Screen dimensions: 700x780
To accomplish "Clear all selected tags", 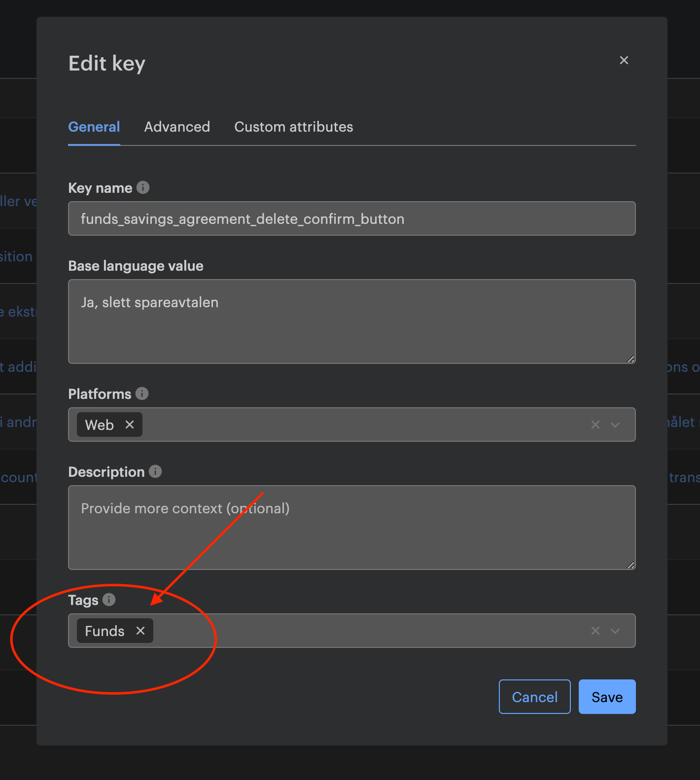I will [595, 631].
